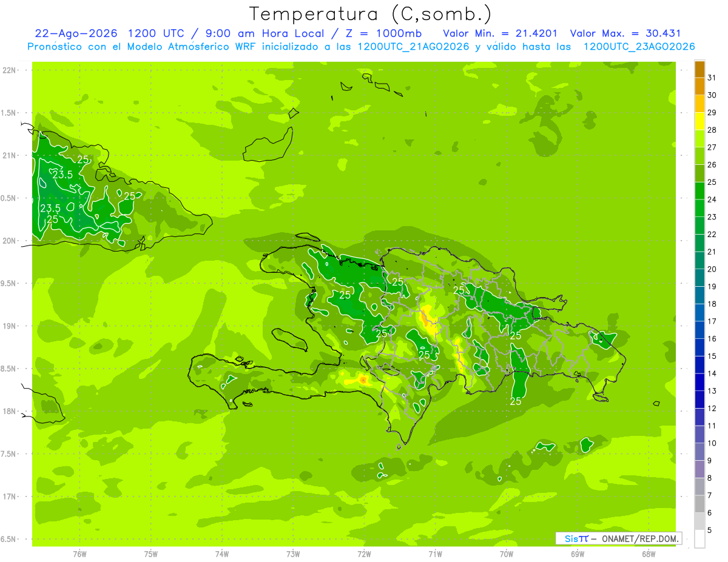Click the '72W' longitude label
This screenshot has width=728, height=562.
[365, 554]
